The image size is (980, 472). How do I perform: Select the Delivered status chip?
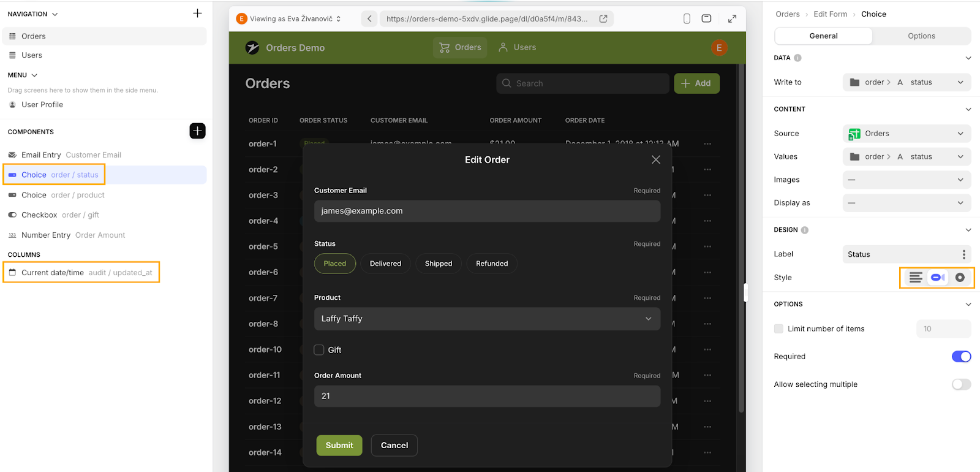point(385,264)
